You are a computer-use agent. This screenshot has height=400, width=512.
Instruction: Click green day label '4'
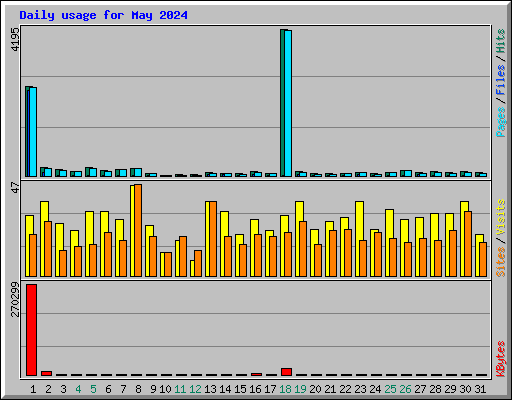78,389
